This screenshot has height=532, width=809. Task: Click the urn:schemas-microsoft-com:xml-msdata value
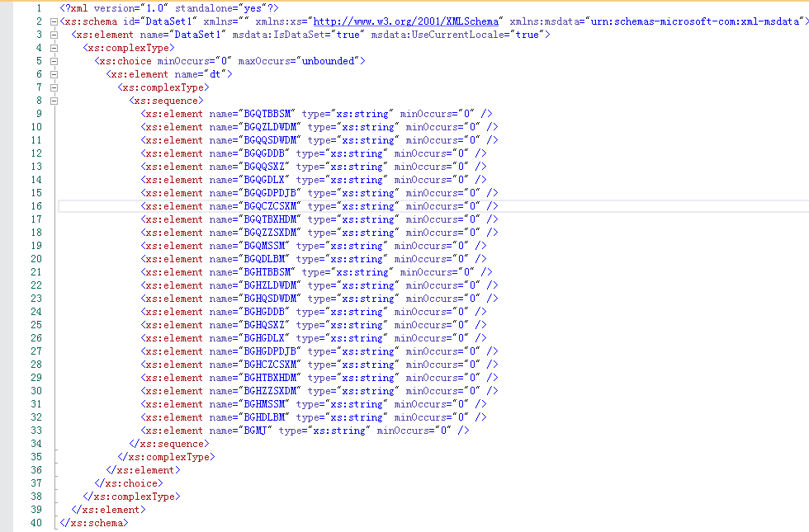click(695, 21)
